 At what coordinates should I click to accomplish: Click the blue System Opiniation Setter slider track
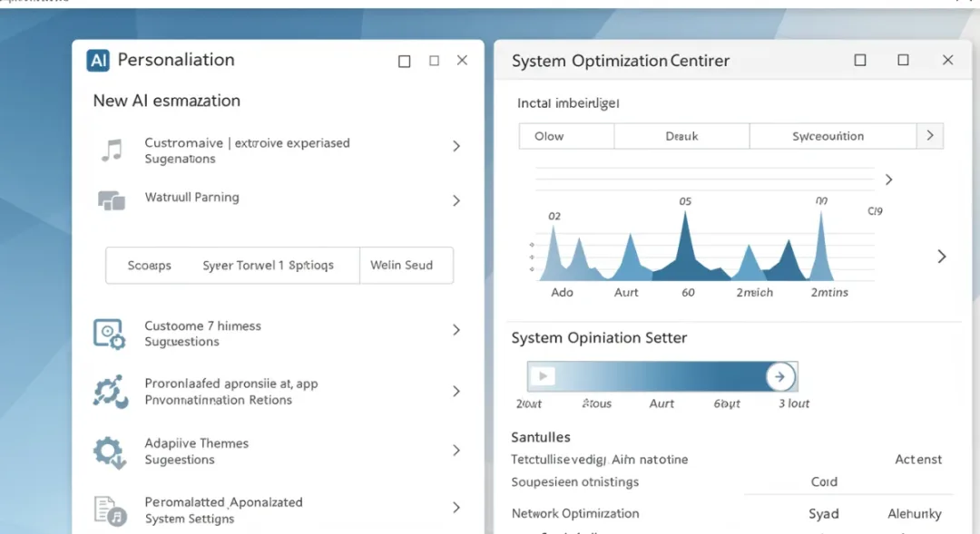tap(661, 376)
